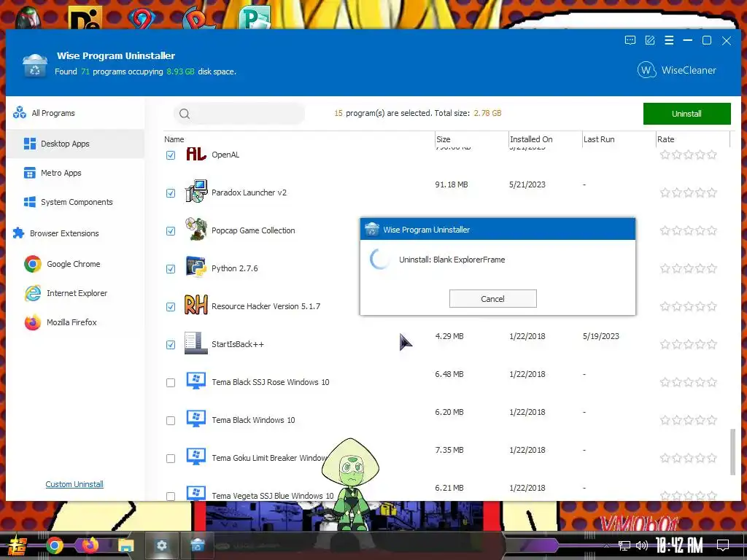The height and width of the screenshot is (560, 747).
Task: Check the Tema Black Windows 10 checkbox
Action: 171,421
